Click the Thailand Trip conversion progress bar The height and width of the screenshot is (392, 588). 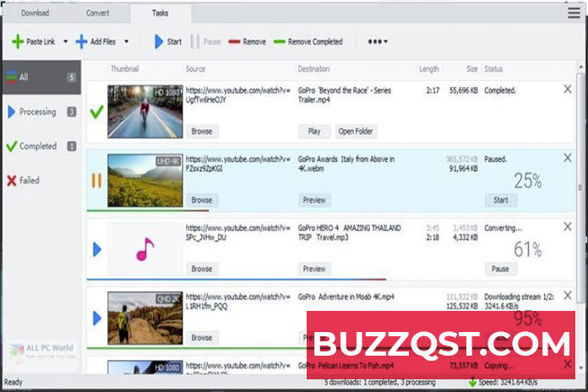click(x=237, y=279)
